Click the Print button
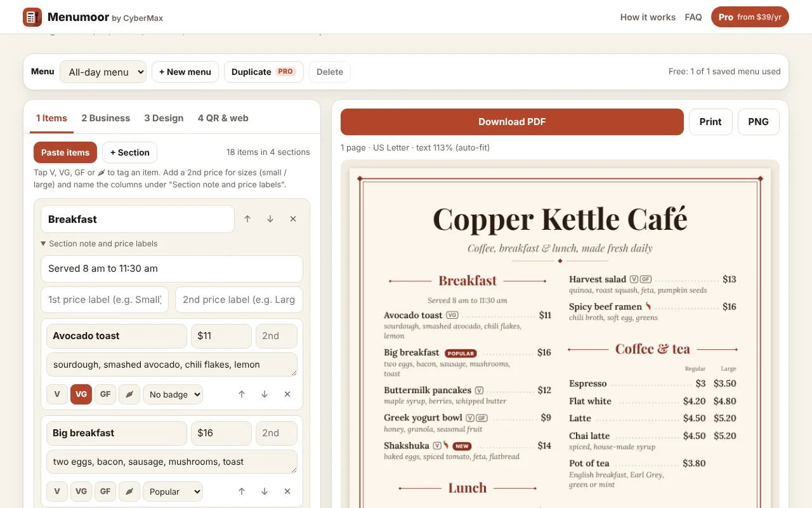The width and height of the screenshot is (812, 508). pos(710,122)
